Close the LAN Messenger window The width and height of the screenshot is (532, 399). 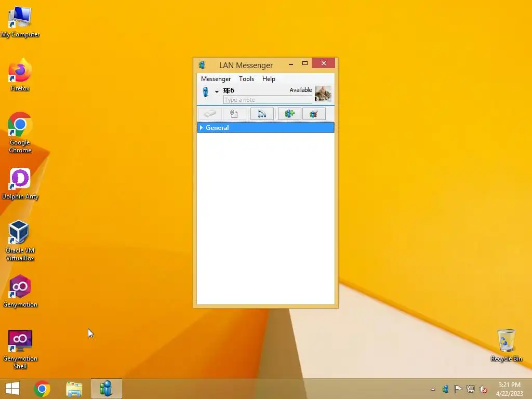pyautogui.click(x=323, y=63)
